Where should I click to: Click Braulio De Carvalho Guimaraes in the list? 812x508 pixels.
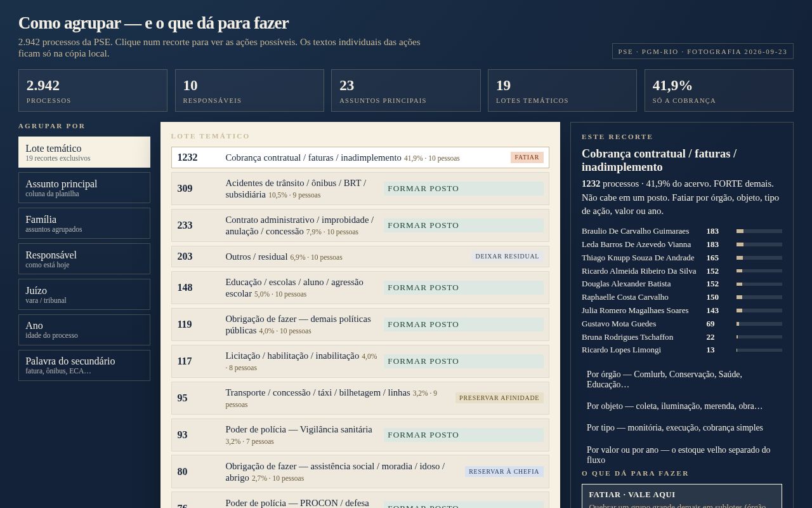tap(635, 231)
